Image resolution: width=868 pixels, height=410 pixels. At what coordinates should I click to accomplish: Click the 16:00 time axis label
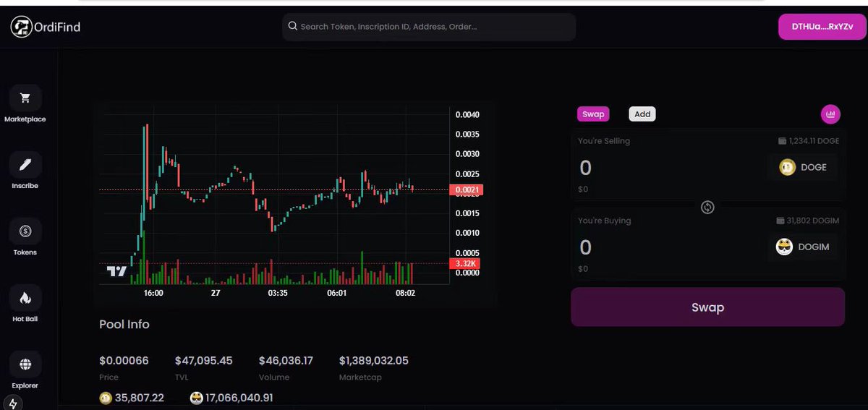pos(153,293)
